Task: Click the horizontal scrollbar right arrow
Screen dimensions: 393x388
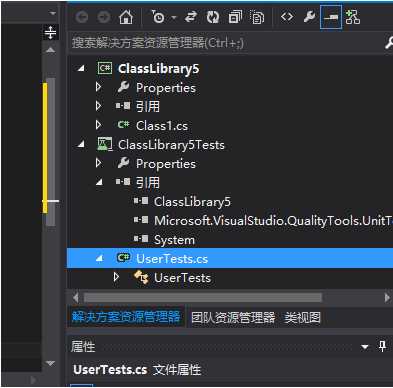Action: click(387, 297)
